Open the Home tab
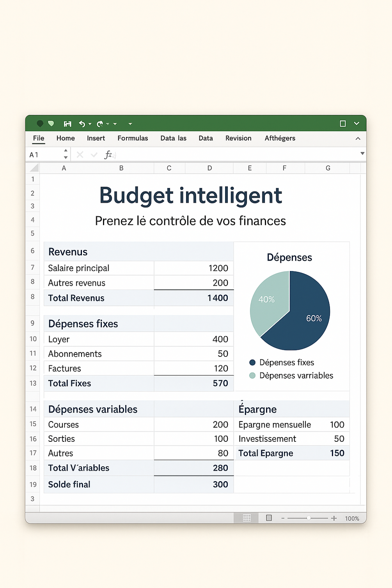The image size is (392, 588). (x=66, y=138)
